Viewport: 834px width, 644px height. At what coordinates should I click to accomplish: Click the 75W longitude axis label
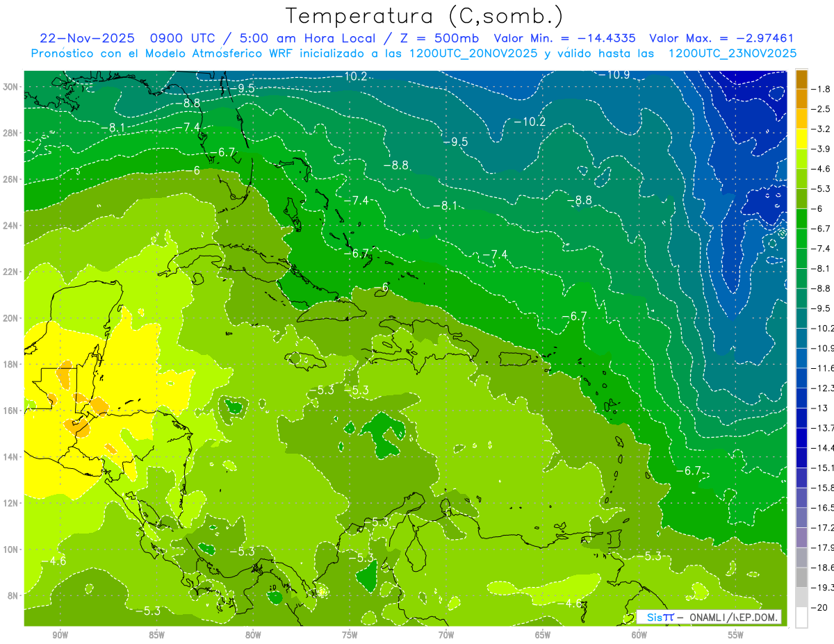pos(350,635)
